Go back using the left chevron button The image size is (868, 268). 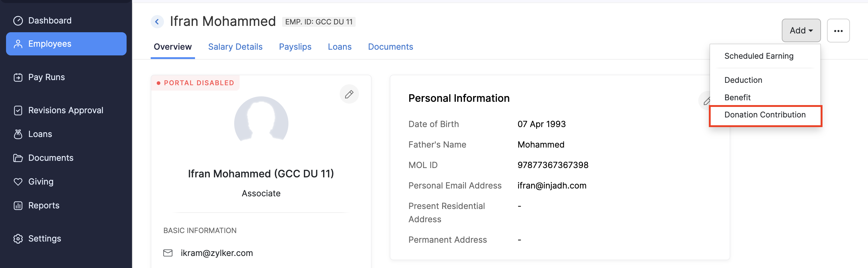[x=157, y=22]
